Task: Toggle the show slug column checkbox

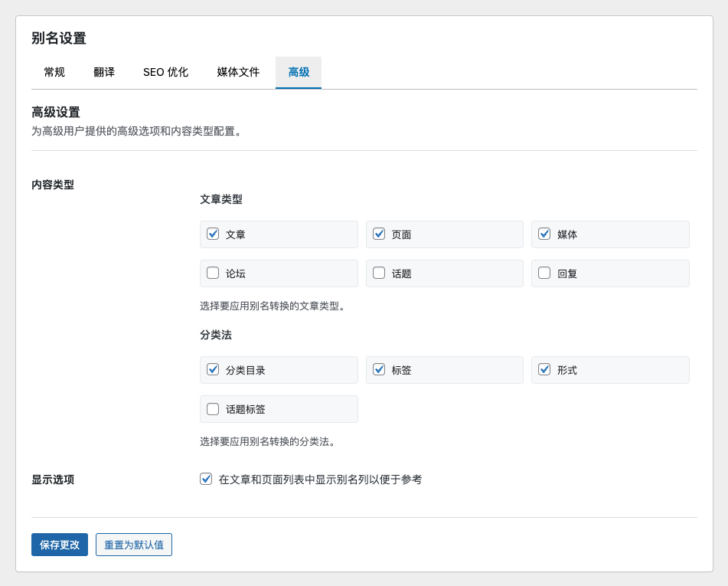Action: click(206, 479)
